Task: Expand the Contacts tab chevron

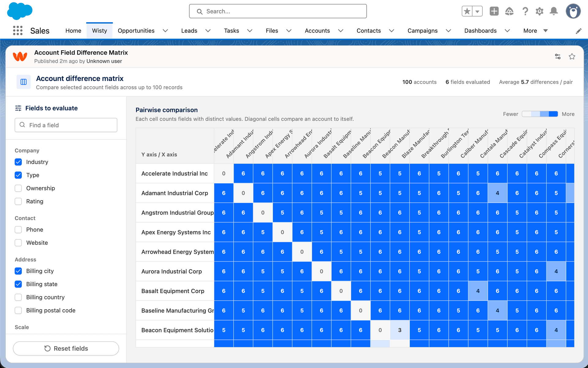Action: (391, 31)
